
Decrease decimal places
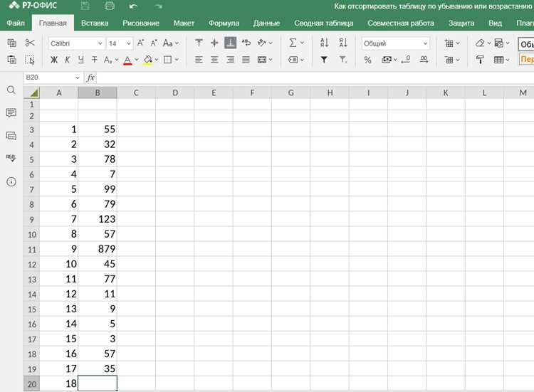click(x=406, y=60)
